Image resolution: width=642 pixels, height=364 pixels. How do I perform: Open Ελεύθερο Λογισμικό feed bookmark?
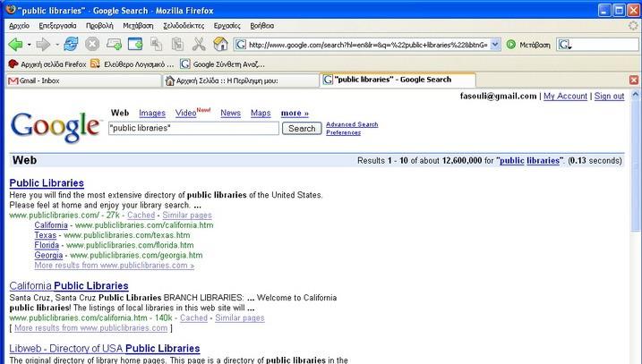click(x=133, y=64)
